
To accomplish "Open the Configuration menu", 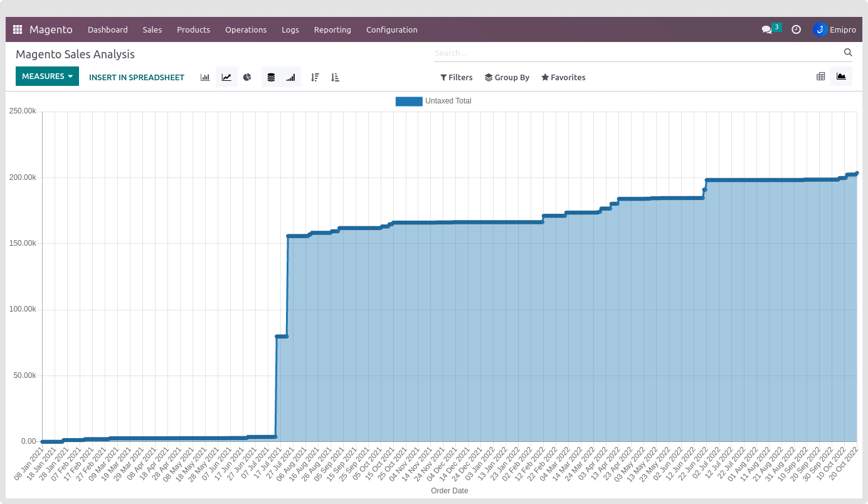I will click(x=391, y=29).
